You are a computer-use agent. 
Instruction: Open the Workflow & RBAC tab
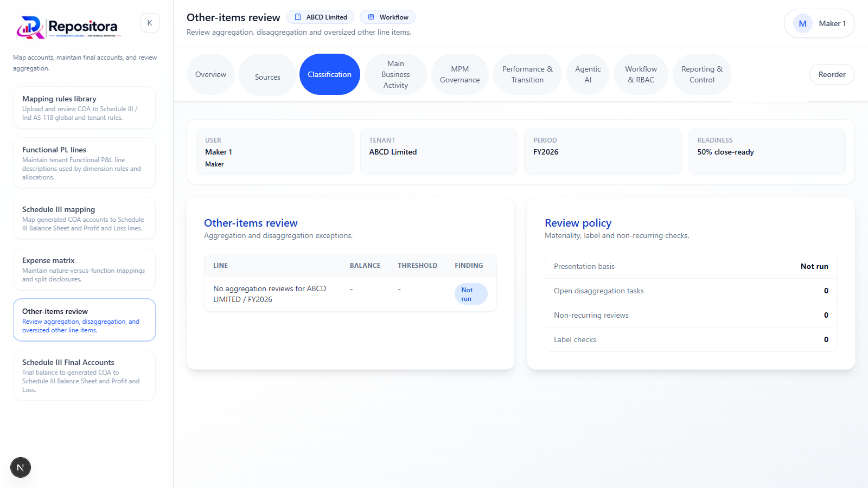tap(641, 74)
